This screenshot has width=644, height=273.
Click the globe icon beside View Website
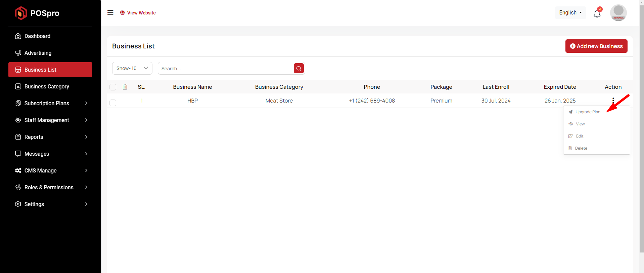(x=122, y=13)
